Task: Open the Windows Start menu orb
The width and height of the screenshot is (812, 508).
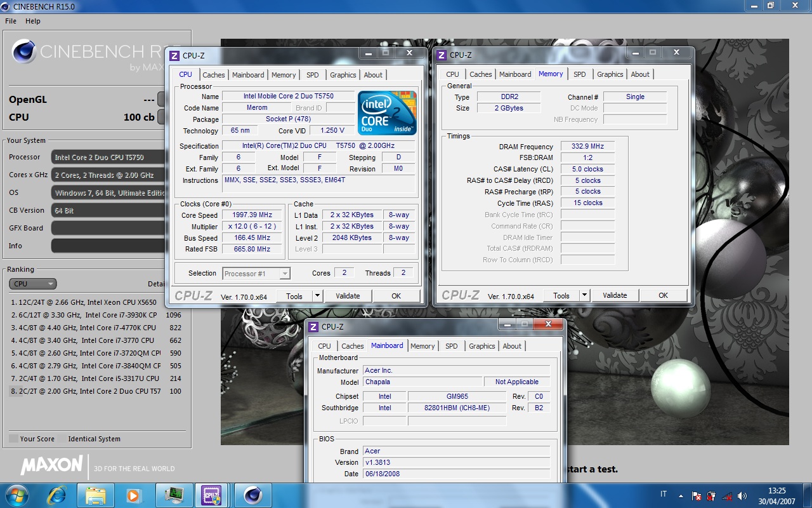Action: 16,495
